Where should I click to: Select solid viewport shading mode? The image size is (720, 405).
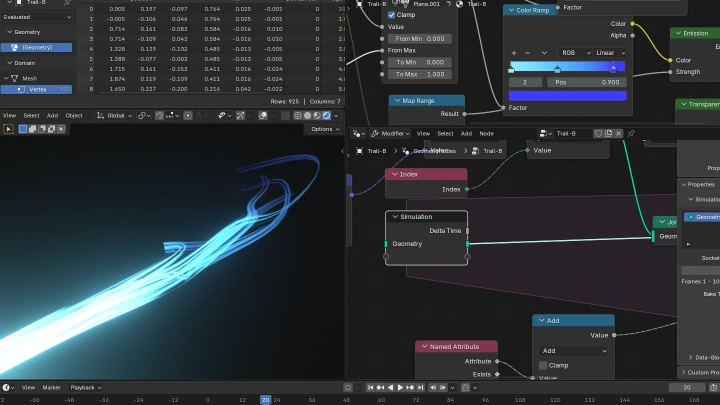(308, 116)
